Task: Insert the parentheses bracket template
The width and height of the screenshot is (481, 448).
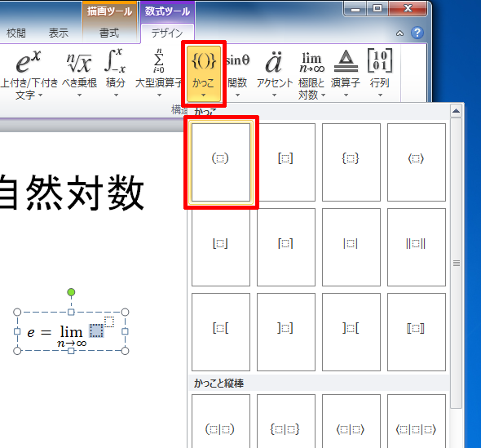Action: point(221,162)
